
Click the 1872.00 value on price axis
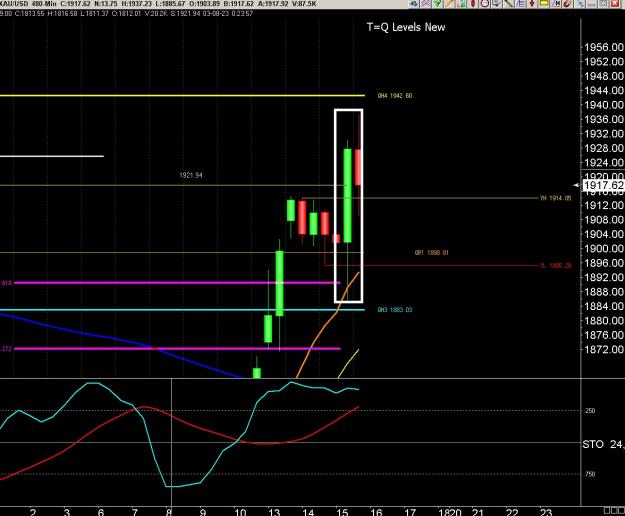[x=604, y=349]
